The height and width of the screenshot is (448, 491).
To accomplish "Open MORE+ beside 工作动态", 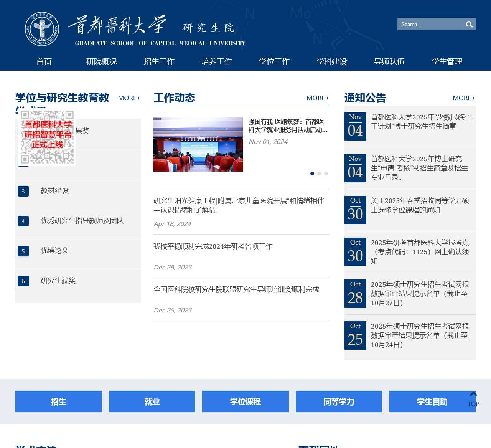I will (x=318, y=98).
